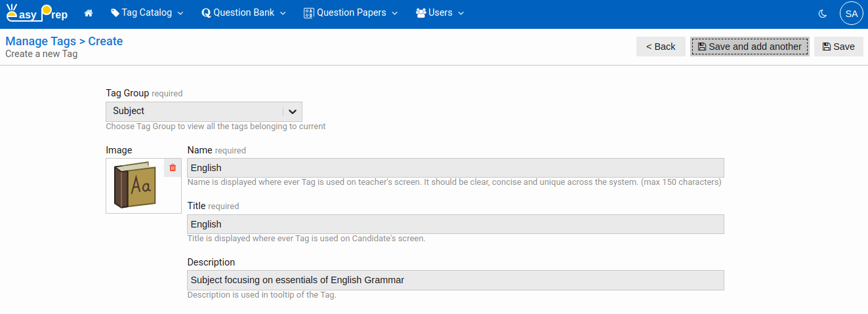Go to the home icon
This screenshot has height=314, width=868.
pos(89,13)
